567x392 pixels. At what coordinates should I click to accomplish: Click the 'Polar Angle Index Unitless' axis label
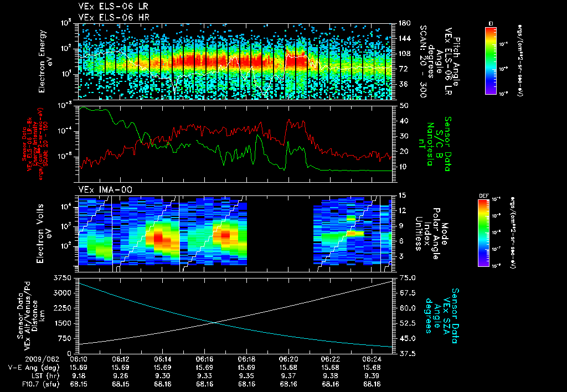427,234
